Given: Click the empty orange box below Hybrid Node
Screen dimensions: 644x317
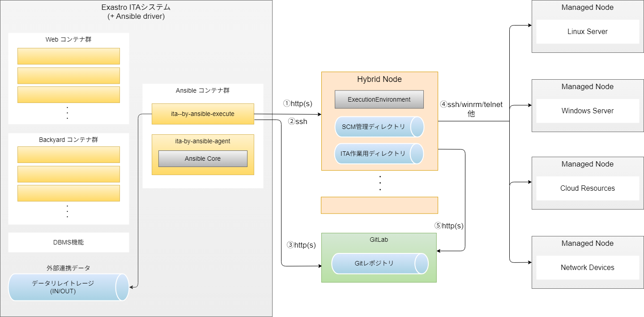Looking at the screenshot, I should click(379, 205).
